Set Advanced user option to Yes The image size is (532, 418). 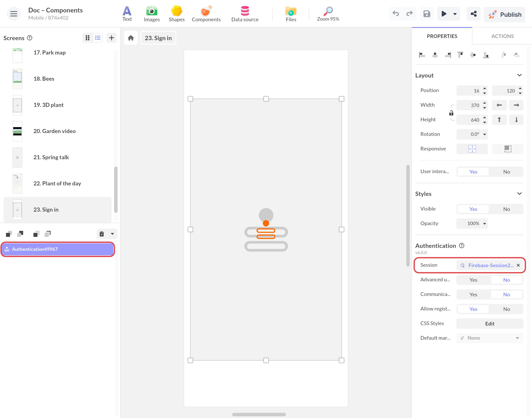point(473,280)
